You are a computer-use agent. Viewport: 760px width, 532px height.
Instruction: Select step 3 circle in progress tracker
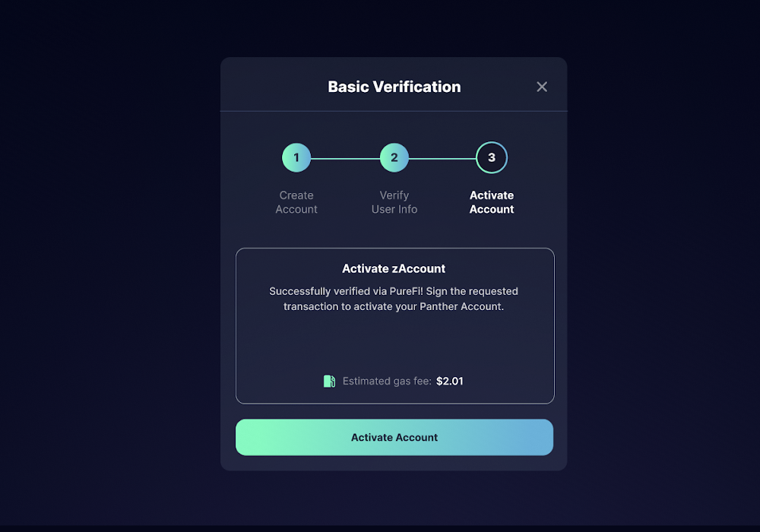click(492, 157)
